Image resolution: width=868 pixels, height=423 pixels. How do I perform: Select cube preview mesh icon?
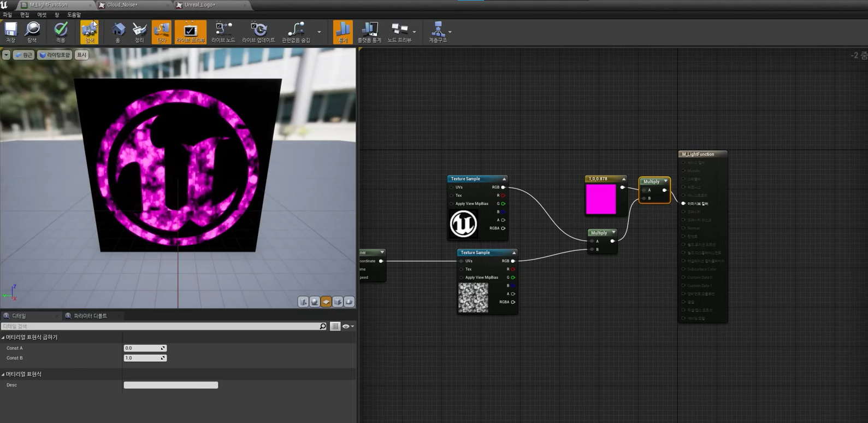coord(338,302)
